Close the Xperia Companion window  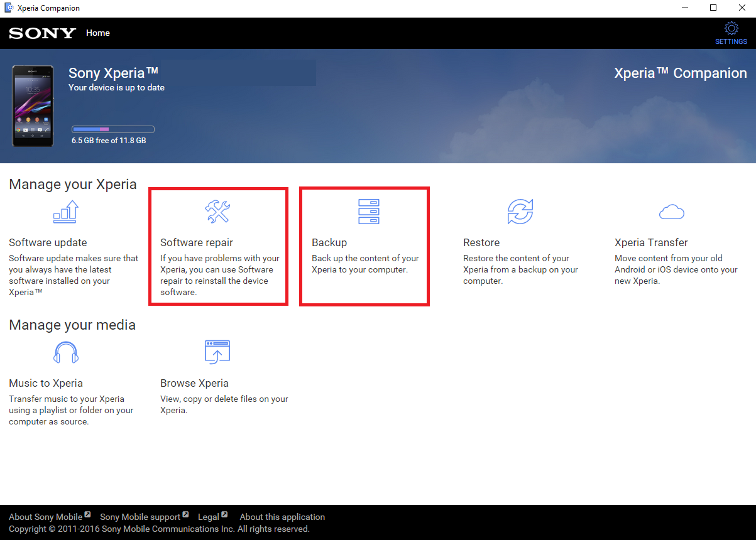[742, 8]
